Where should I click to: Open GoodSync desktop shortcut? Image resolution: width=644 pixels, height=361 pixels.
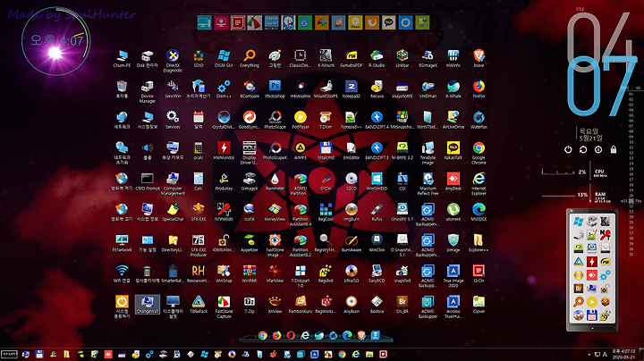coord(250,120)
